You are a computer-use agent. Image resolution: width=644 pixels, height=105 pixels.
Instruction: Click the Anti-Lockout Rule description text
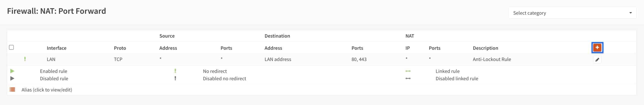[492, 59]
